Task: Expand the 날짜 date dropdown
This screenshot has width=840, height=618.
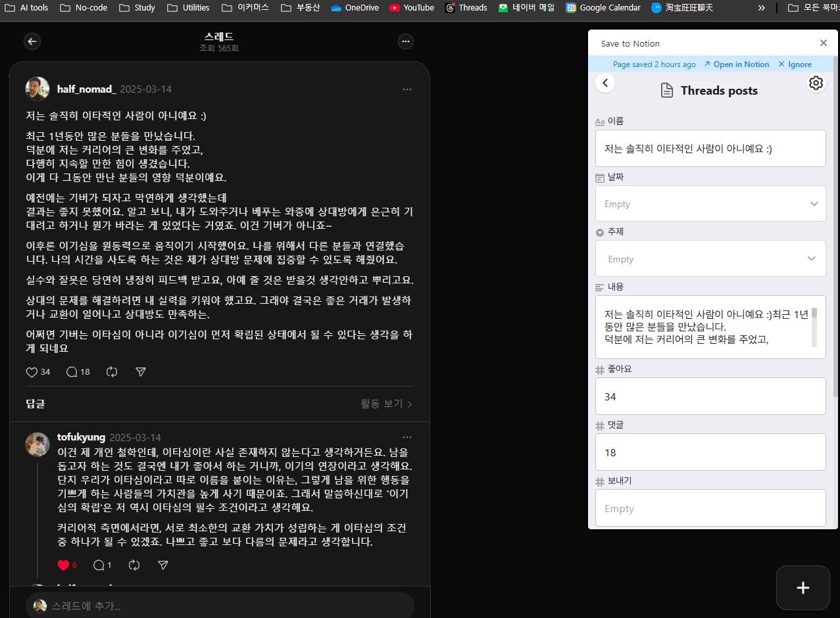Action: [710, 204]
